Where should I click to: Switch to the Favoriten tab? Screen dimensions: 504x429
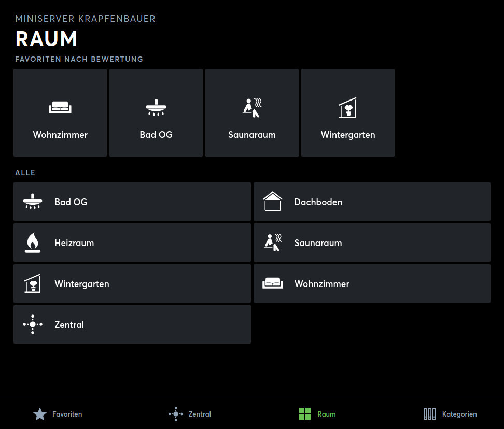click(x=67, y=414)
